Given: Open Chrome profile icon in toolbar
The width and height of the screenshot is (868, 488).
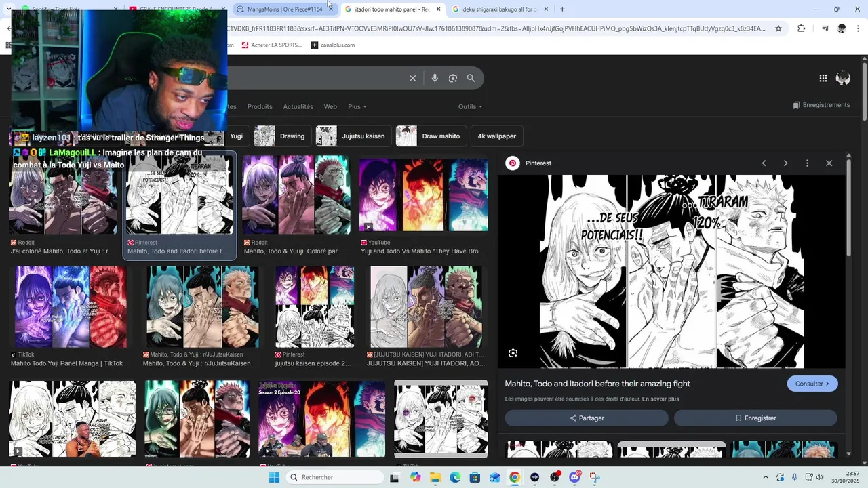Looking at the screenshot, I should coord(842,28).
